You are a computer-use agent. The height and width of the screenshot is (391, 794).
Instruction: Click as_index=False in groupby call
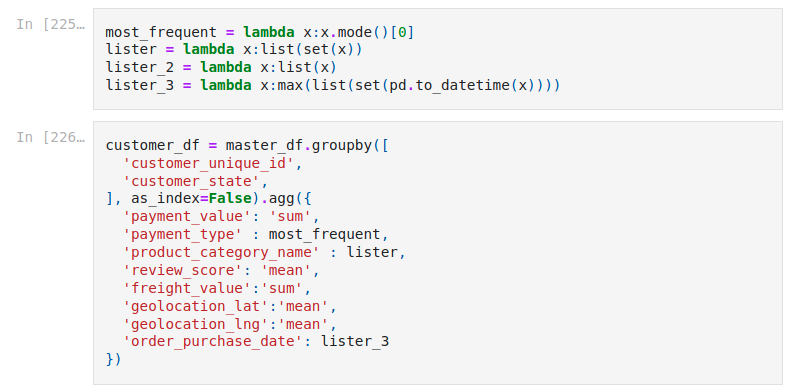191,199
